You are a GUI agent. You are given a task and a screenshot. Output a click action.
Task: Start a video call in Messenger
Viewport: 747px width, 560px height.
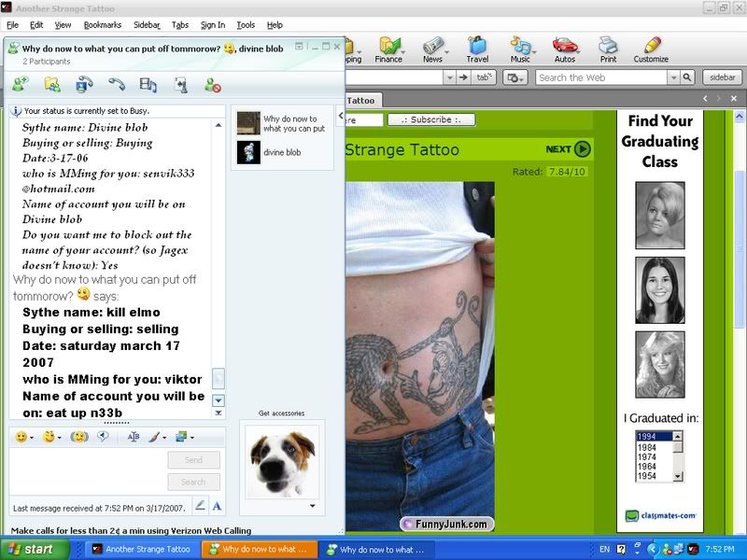[84, 85]
